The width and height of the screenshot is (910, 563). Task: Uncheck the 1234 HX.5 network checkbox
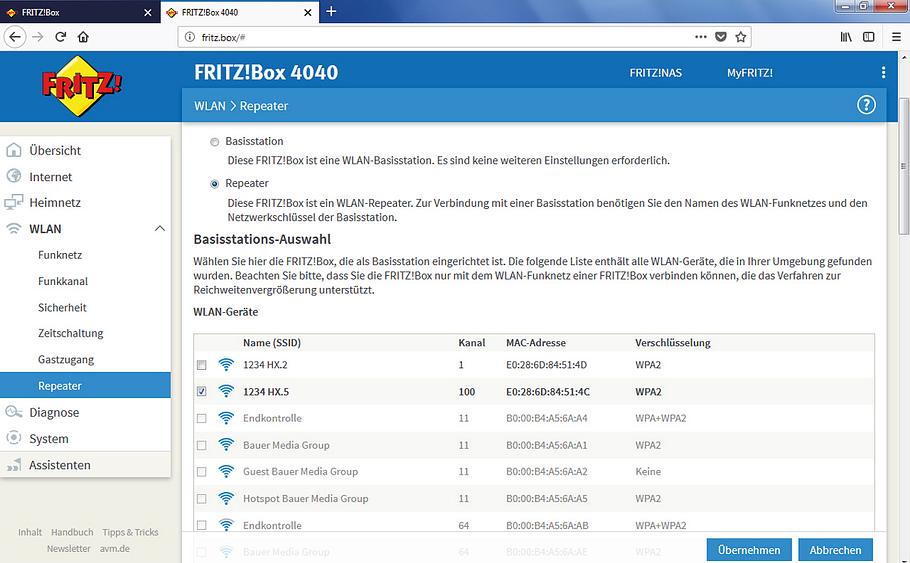202,392
